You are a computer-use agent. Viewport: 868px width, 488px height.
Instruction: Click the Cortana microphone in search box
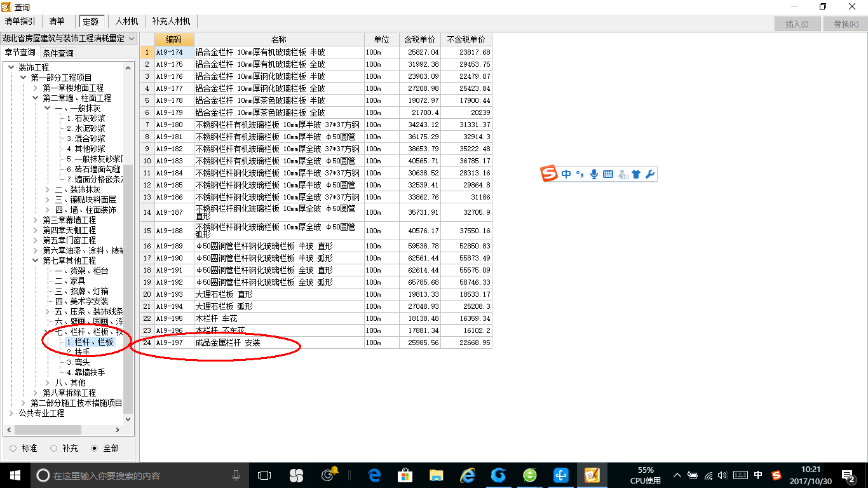[x=236, y=475]
